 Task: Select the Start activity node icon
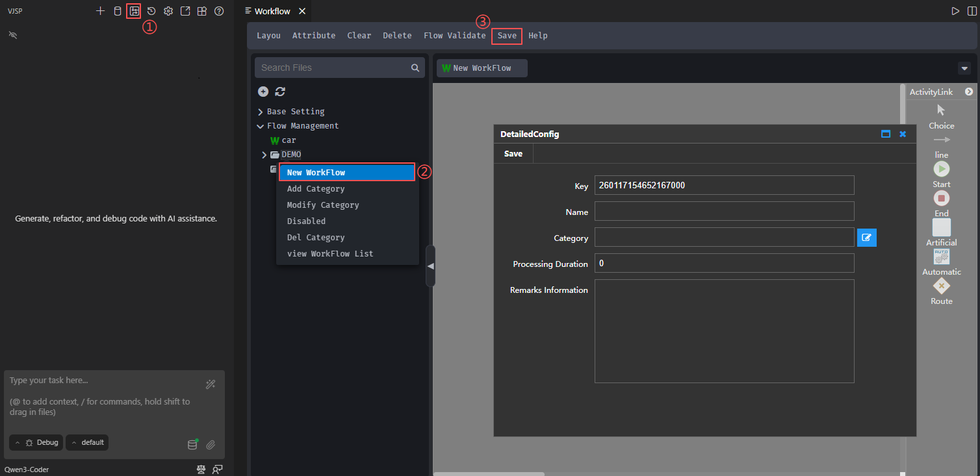(x=941, y=169)
